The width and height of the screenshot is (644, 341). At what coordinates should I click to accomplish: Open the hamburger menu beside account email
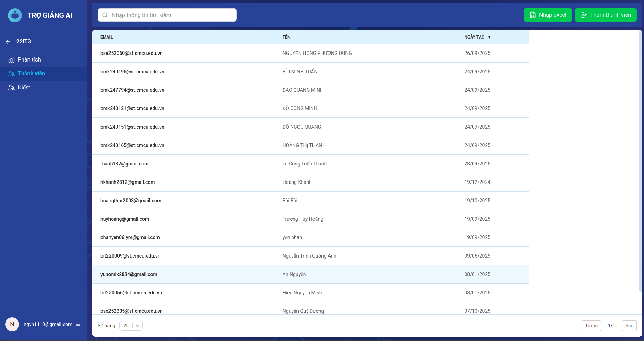pos(78,324)
